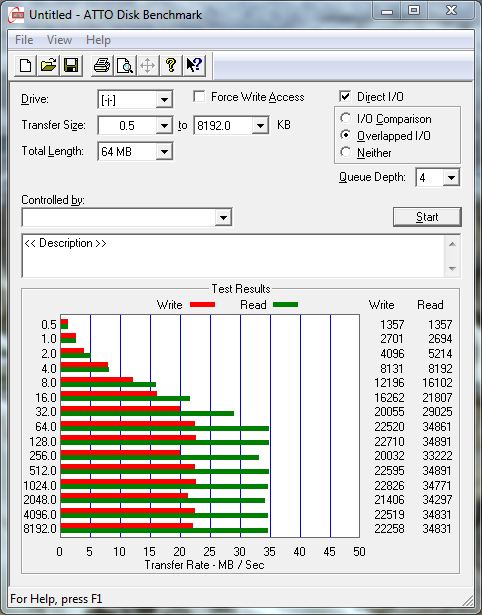Viewport: 482px width, 615px height.
Task: Click read value 29025 in results
Action: 437,412
